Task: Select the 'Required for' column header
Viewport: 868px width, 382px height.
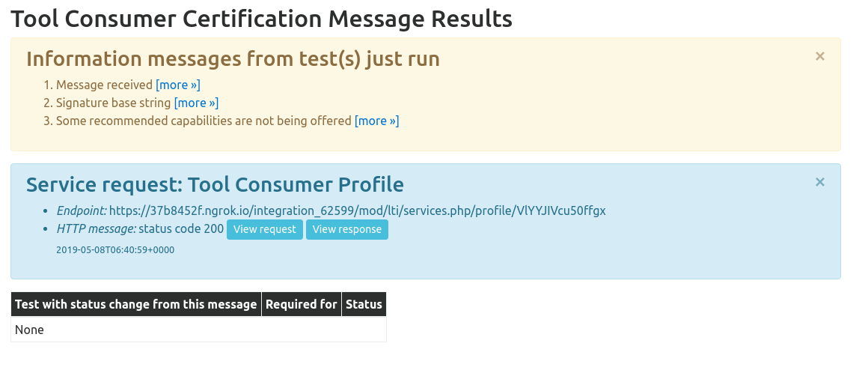Action: coord(301,304)
